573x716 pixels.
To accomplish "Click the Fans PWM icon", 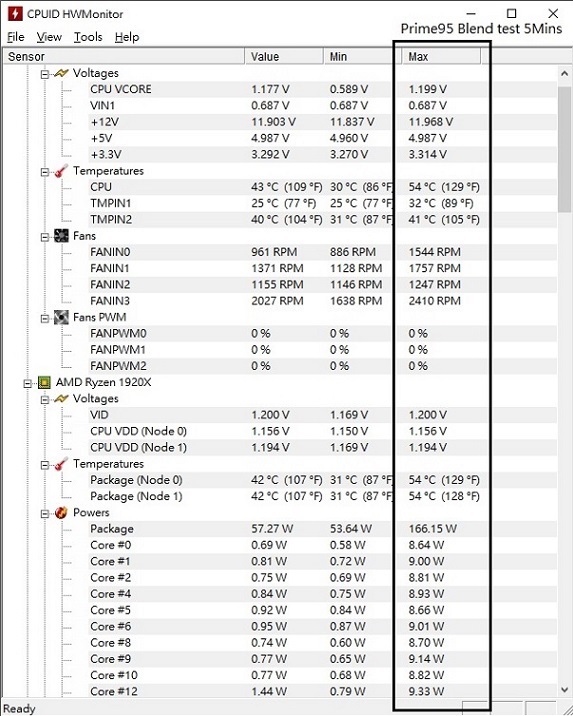I will tap(61, 317).
